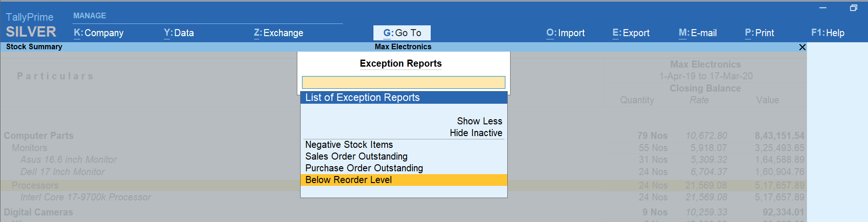Screen dimensions: 868x222
Task: Open the Company menu
Action: [x=99, y=33]
